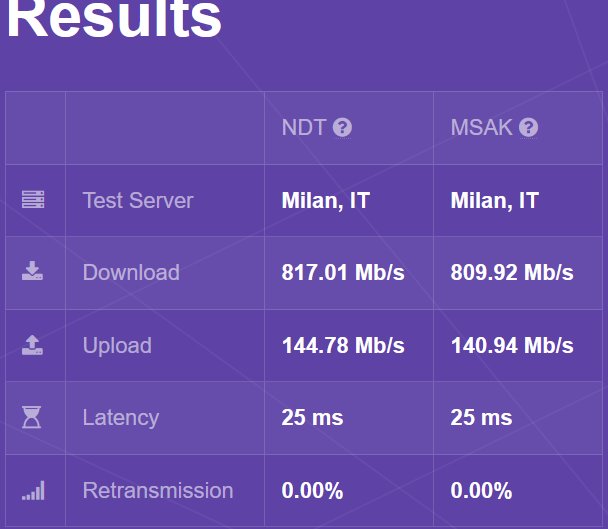608x529 pixels.
Task: Select the MSAK column header
Action: pyautogui.click(x=482, y=128)
